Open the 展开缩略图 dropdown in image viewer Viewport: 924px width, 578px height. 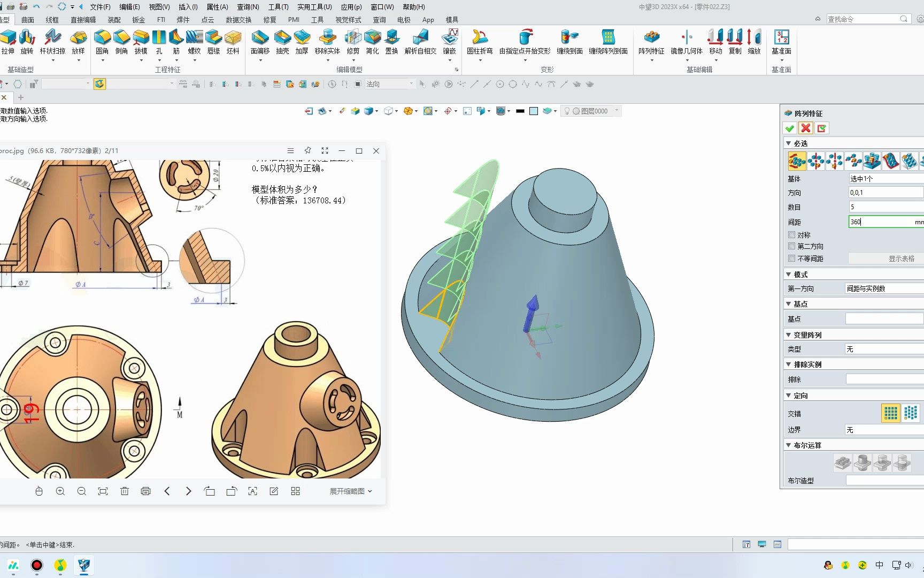[350, 491]
